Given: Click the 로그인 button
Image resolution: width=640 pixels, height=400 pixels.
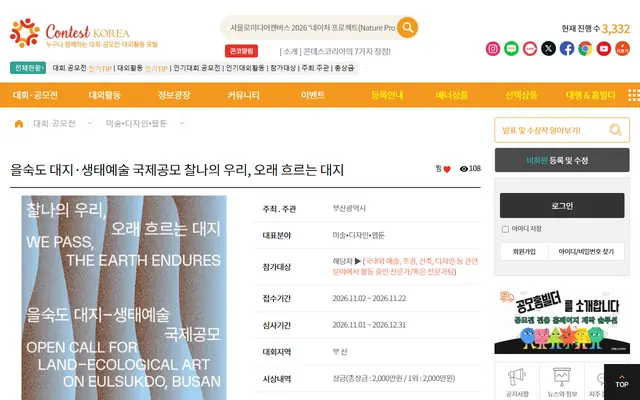Looking at the screenshot, I should [562, 206].
